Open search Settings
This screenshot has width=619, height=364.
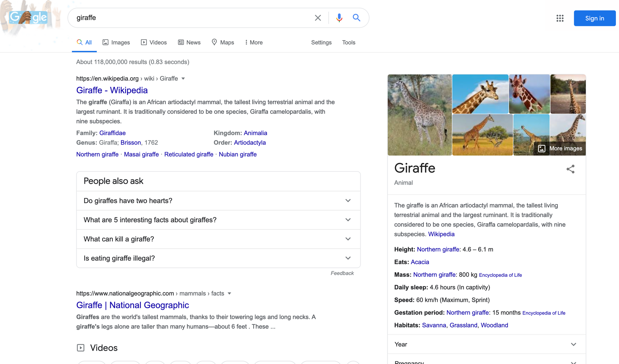pyautogui.click(x=321, y=42)
